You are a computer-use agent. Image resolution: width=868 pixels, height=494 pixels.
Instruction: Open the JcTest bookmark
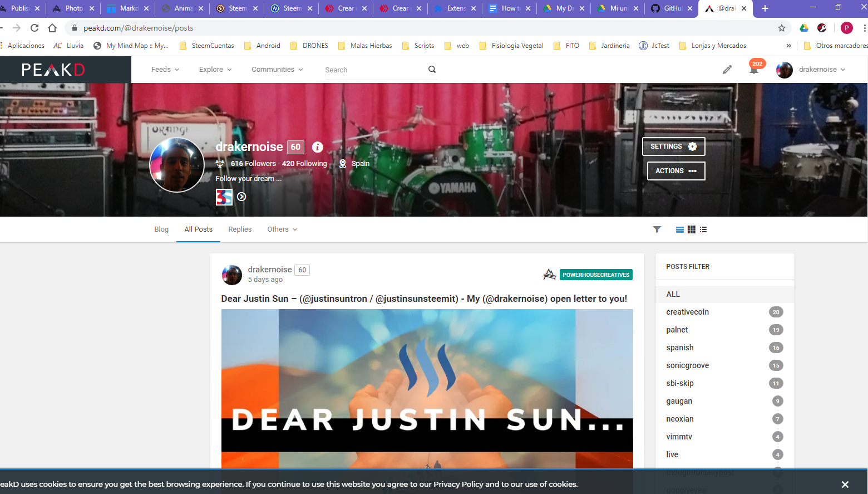(x=654, y=46)
